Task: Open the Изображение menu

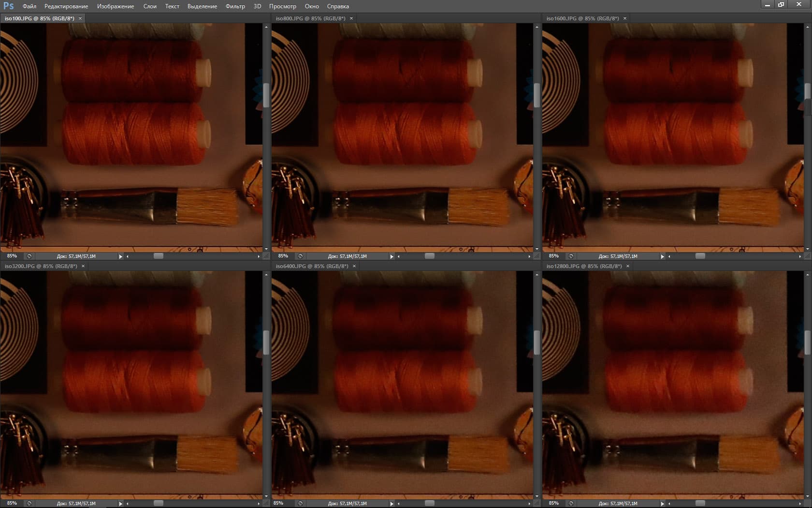Action: [116, 6]
